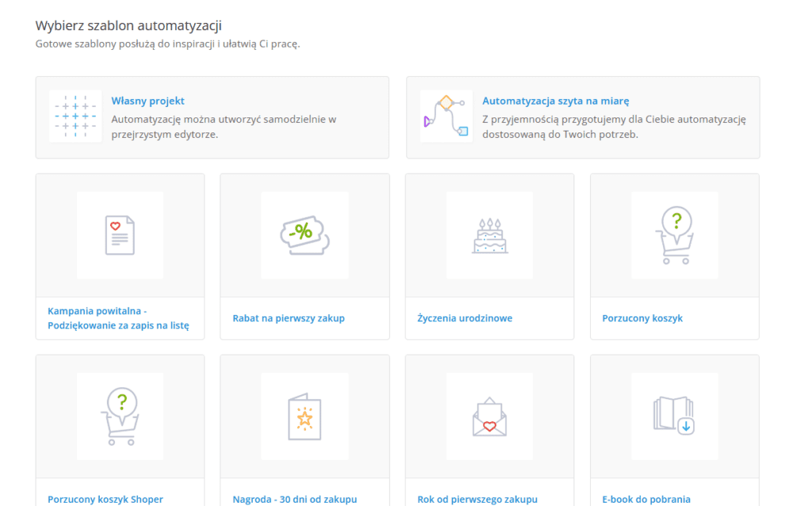Select the cart icon above Porzucony koszyk Shoper
This screenshot has width=812, height=506.
(120, 416)
